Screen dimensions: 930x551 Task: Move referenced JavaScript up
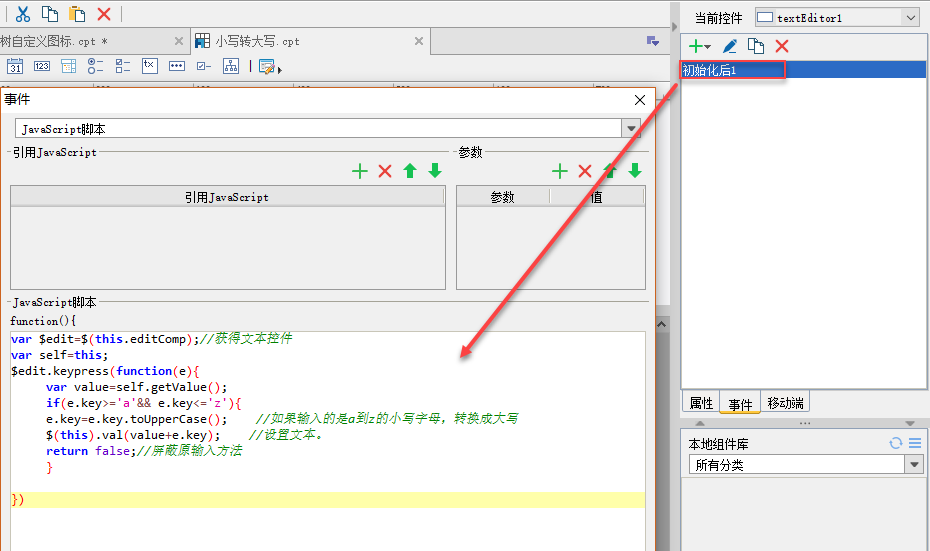pyautogui.click(x=410, y=171)
